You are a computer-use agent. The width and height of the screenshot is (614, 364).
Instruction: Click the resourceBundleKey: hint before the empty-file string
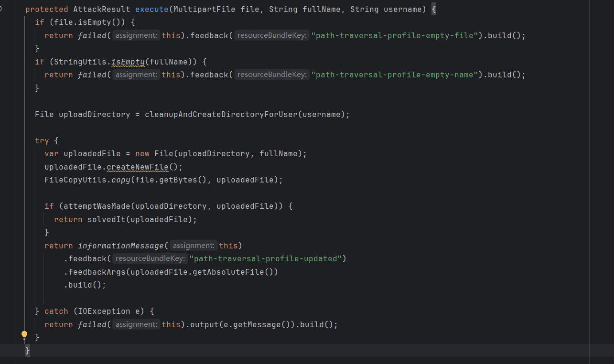click(271, 35)
